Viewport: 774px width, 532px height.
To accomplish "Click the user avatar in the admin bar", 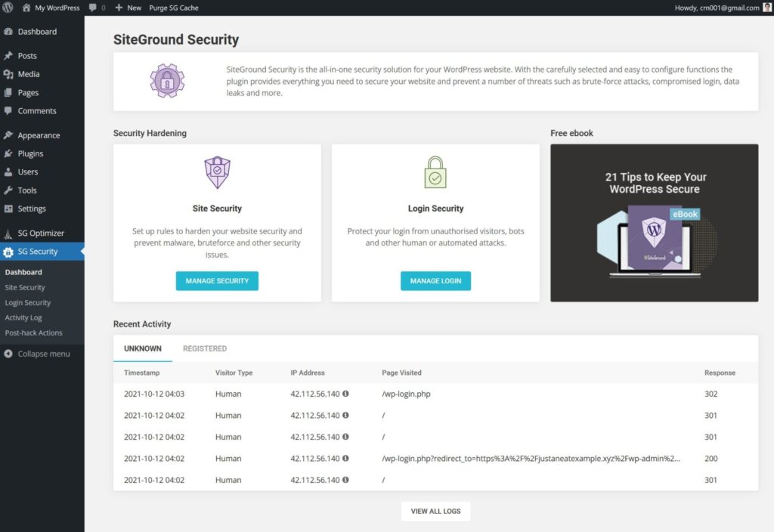I will (x=767, y=8).
